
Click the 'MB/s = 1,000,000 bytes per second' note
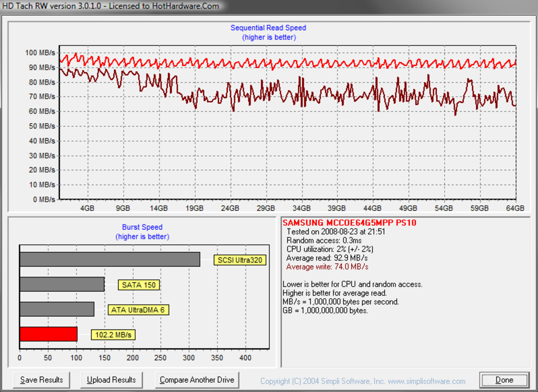pos(341,302)
